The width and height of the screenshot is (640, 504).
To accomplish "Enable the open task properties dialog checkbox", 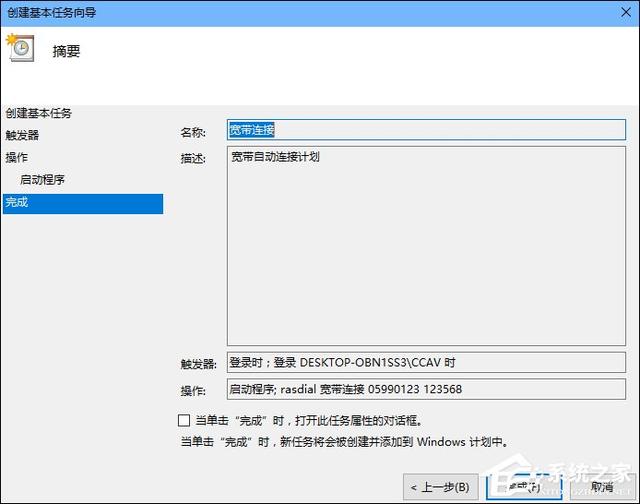I will click(183, 420).
